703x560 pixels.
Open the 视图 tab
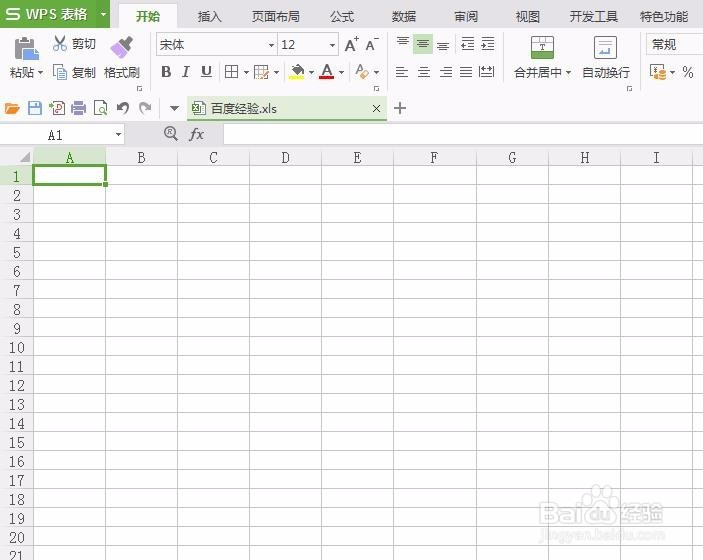(x=527, y=17)
